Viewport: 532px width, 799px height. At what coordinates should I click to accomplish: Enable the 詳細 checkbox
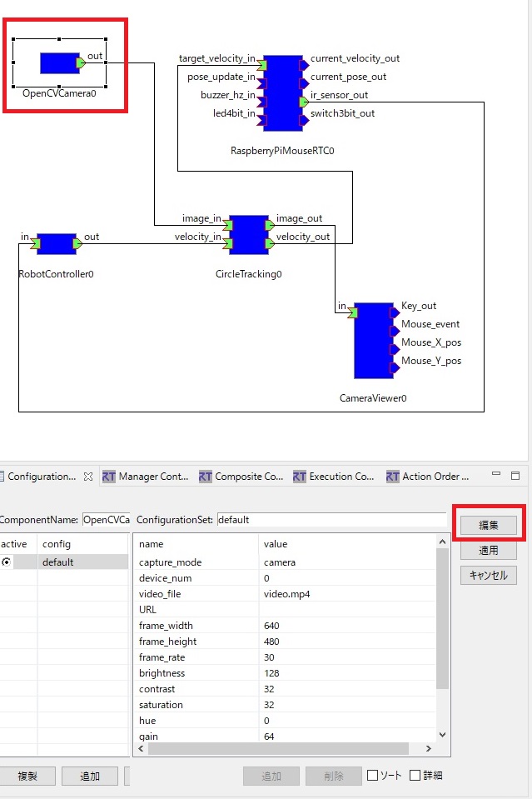pyautogui.click(x=415, y=776)
